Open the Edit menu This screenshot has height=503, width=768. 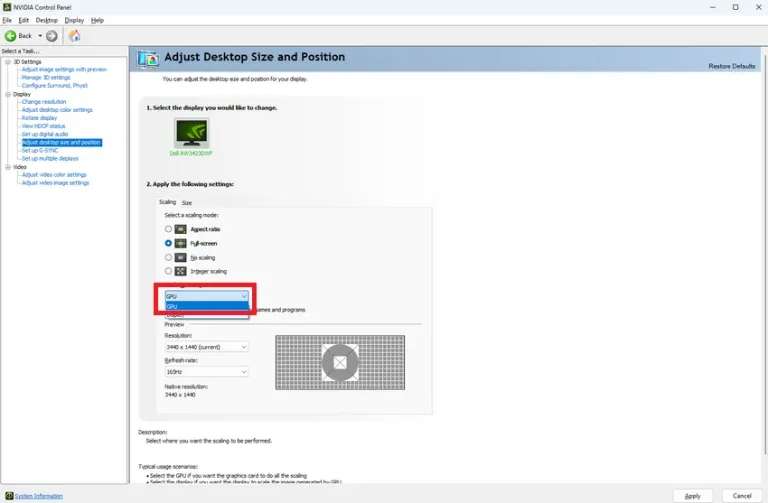coord(24,20)
